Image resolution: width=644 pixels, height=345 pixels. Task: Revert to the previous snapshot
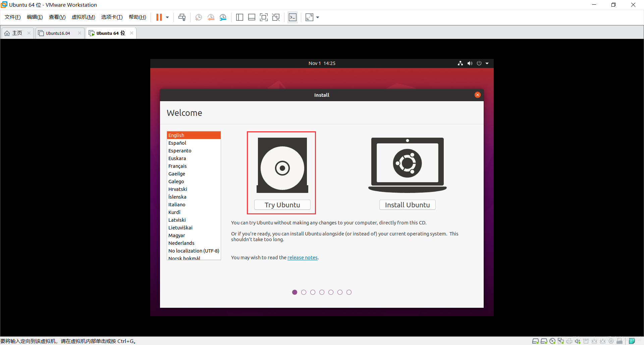[x=211, y=17]
